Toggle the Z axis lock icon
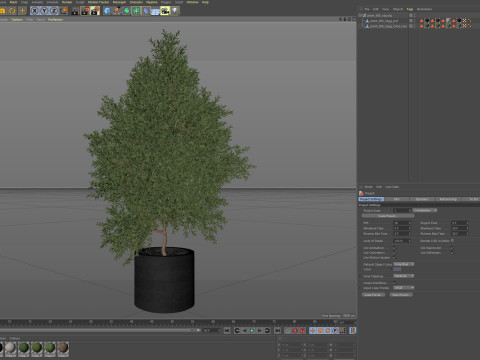 tap(54, 11)
